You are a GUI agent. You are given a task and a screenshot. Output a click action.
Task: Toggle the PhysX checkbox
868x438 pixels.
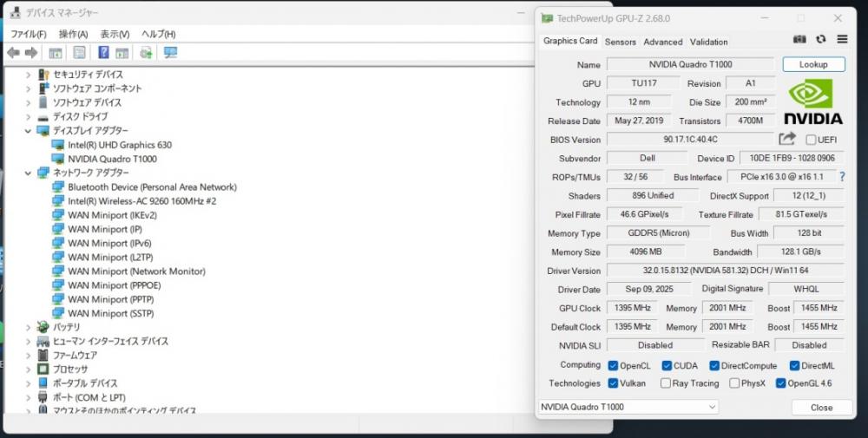[x=734, y=382]
